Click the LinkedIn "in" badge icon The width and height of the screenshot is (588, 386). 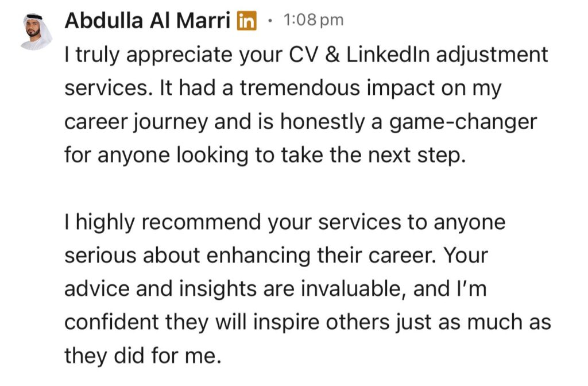247,21
